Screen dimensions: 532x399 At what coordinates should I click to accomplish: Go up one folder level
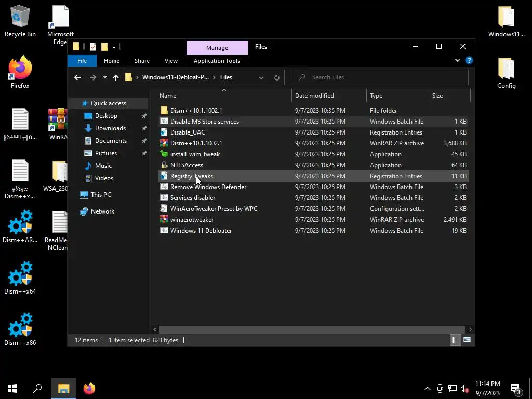coord(116,77)
